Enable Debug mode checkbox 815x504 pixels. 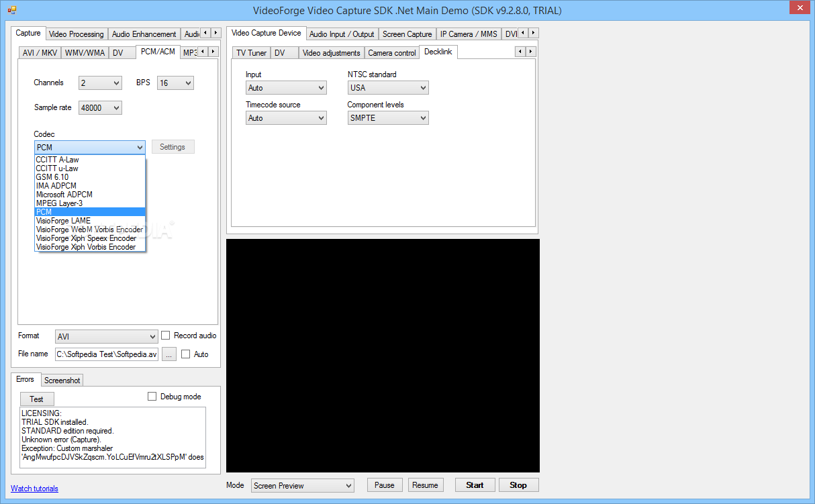[x=152, y=397]
